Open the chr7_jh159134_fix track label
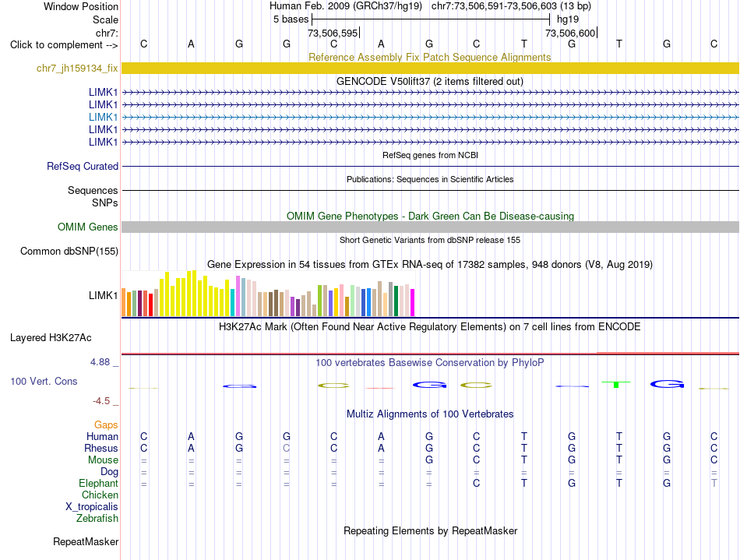Screen dimensions: 740x560 (77, 69)
